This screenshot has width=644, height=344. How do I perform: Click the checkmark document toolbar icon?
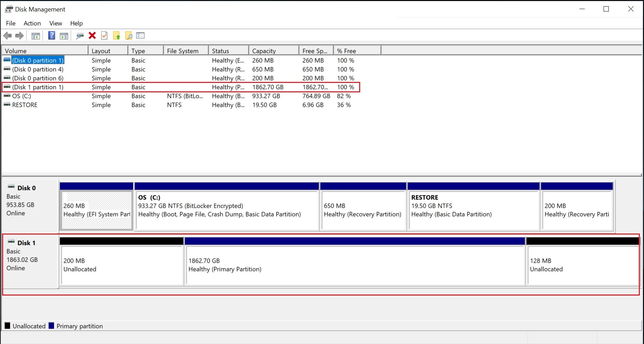104,35
